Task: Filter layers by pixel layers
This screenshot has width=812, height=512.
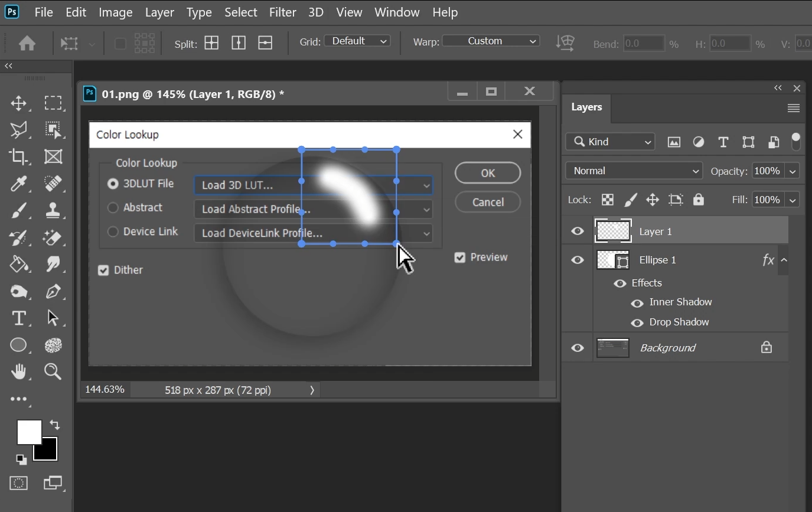Action: click(674, 142)
